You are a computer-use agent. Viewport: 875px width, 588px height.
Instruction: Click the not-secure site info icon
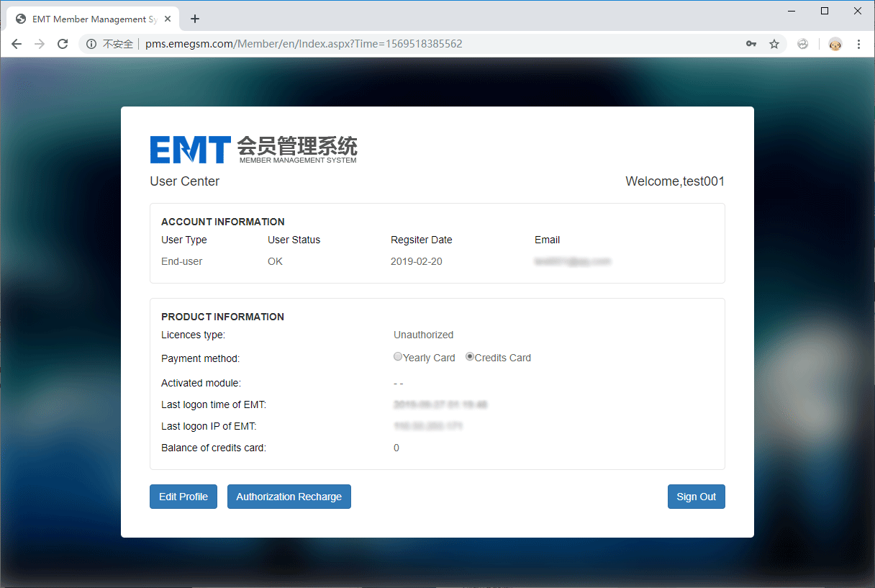click(x=91, y=44)
